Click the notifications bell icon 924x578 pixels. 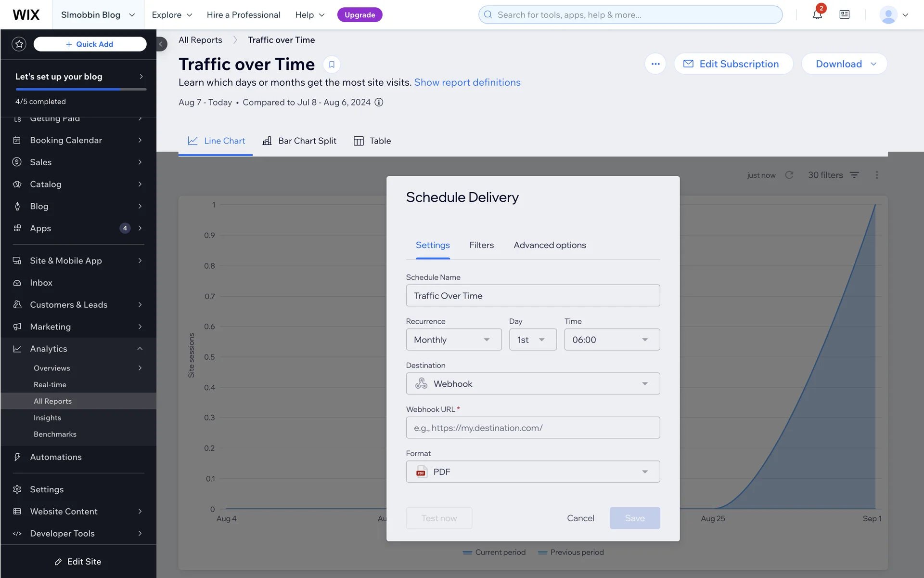tap(817, 15)
